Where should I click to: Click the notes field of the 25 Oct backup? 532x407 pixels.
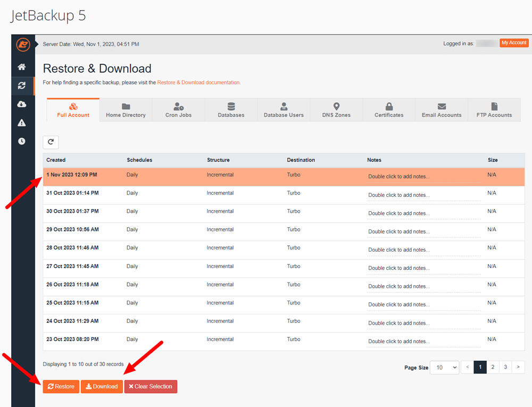point(424,305)
